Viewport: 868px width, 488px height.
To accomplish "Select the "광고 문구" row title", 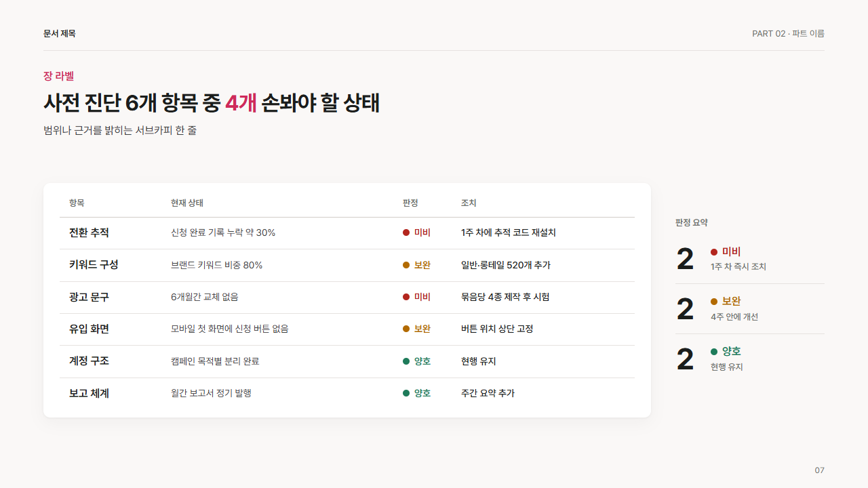I will [89, 297].
